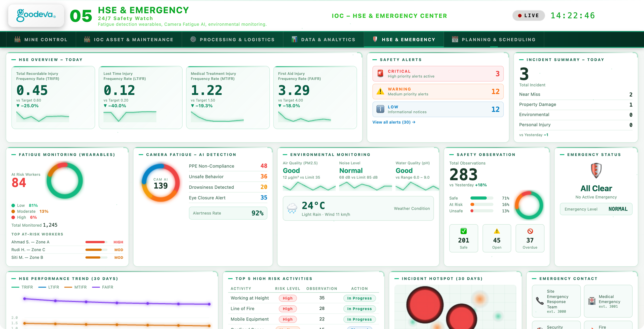Click the 37 Overdue count tile
Screen dimensions: 644x329
coord(530,238)
